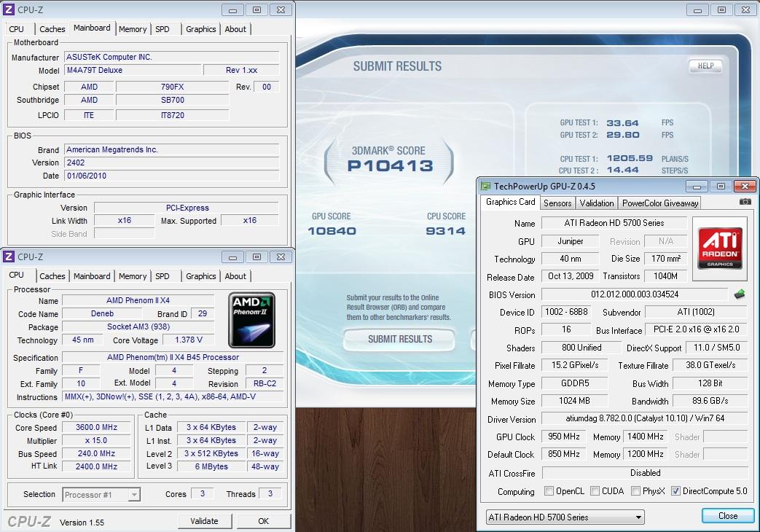Click the Bus Interface PCI-E 2.0 x16 field
The height and width of the screenshot is (532, 760).
click(696, 330)
